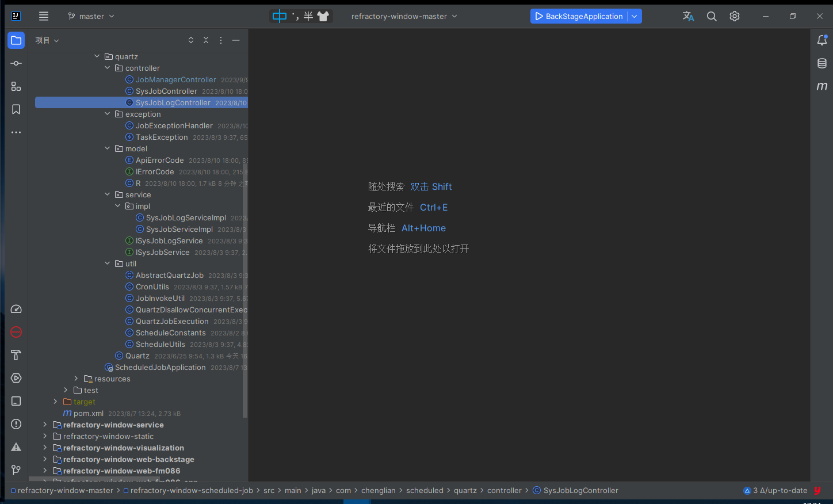
Task: Click the red plugin status icon
Action: click(817, 490)
